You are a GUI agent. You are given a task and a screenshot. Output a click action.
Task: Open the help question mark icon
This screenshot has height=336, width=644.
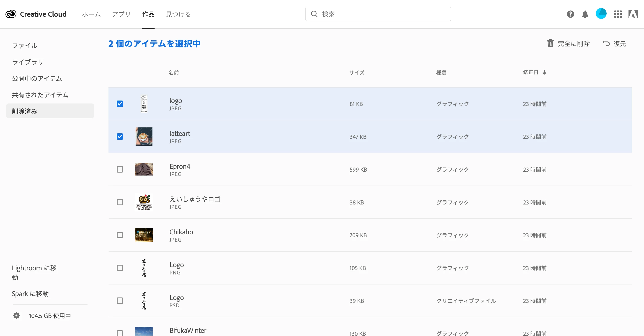(570, 14)
